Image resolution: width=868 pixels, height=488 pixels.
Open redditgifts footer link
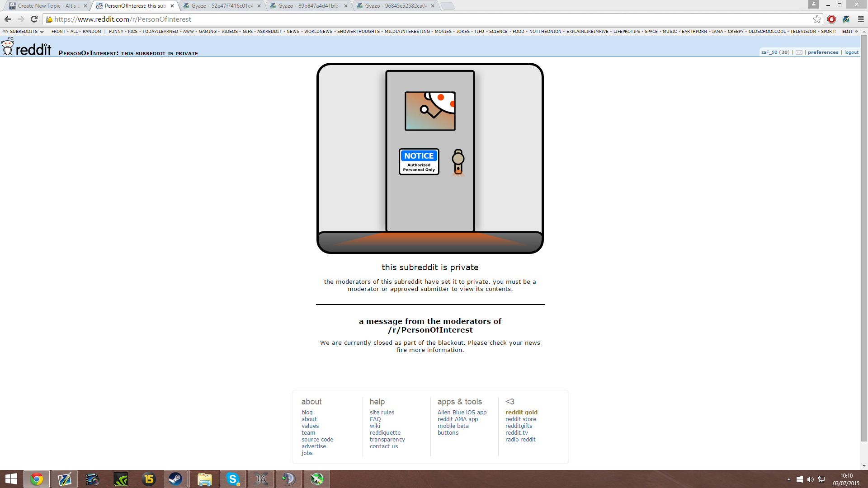point(519,426)
